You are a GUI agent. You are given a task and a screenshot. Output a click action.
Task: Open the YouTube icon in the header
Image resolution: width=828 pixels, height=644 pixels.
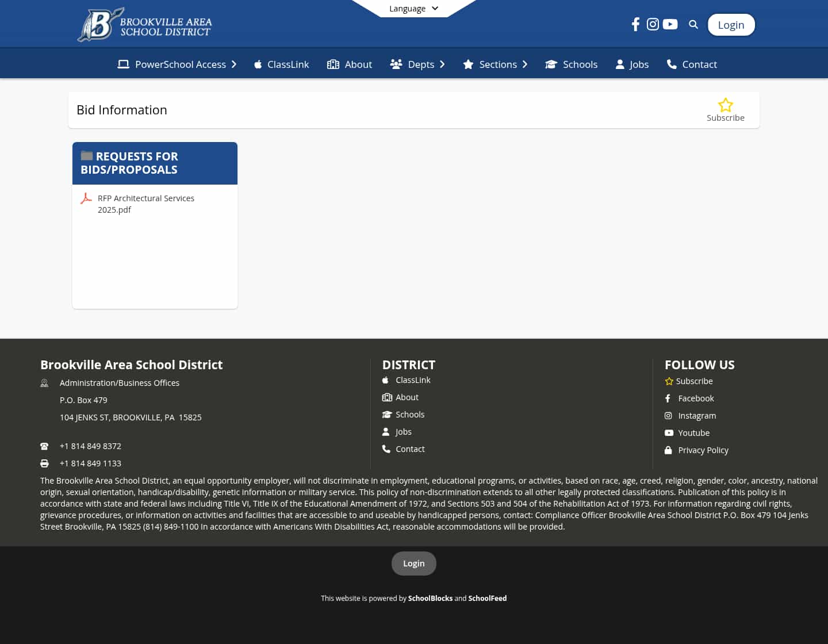670,24
